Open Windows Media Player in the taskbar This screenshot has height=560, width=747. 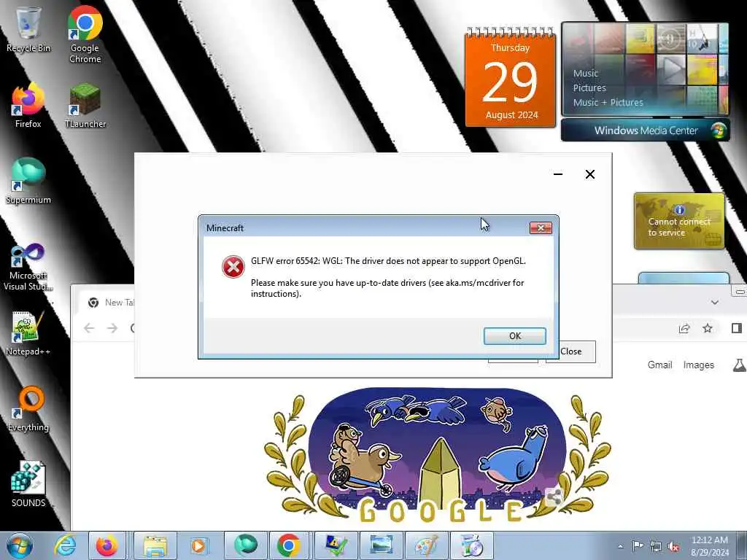(x=198, y=545)
